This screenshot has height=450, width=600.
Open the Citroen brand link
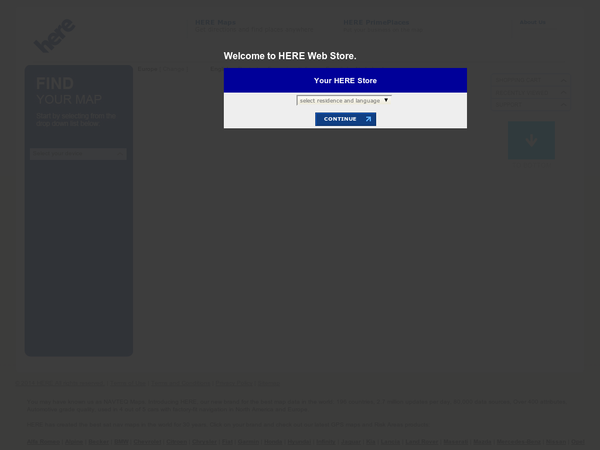176,442
